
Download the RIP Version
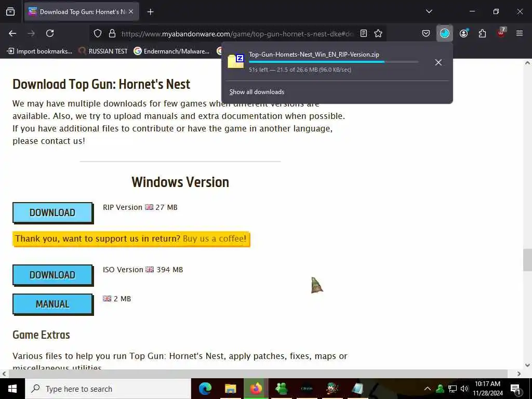click(52, 212)
